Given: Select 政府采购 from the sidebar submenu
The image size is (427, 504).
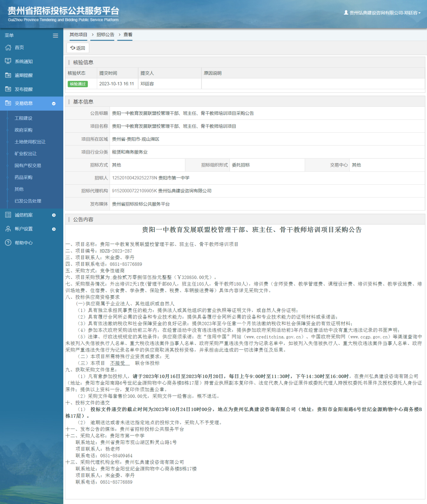Looking at the screenshot, I should 23,130.
